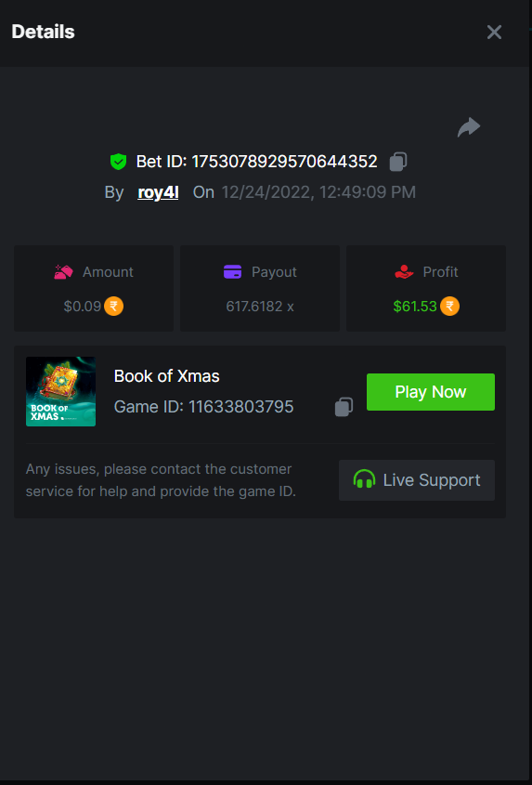Click the rupee coin beside $61.53
Image resolution: width=532 pixels, height=785 pixels.
click(x=449, y=306)
